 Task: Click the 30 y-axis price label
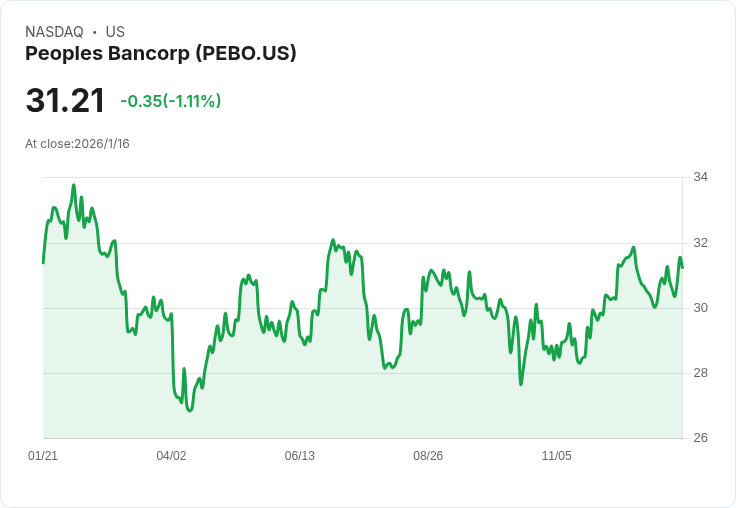click(x=700, y=308)
